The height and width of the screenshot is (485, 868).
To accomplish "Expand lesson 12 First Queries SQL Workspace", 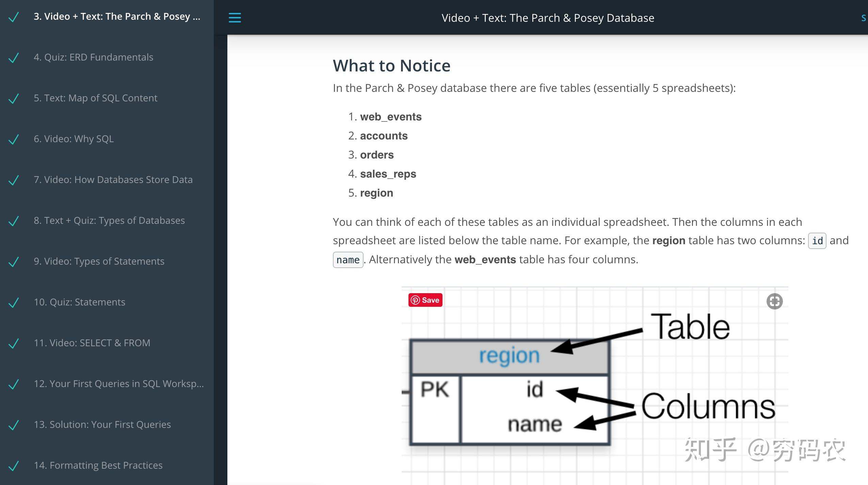I will click(x=117, y=383).
